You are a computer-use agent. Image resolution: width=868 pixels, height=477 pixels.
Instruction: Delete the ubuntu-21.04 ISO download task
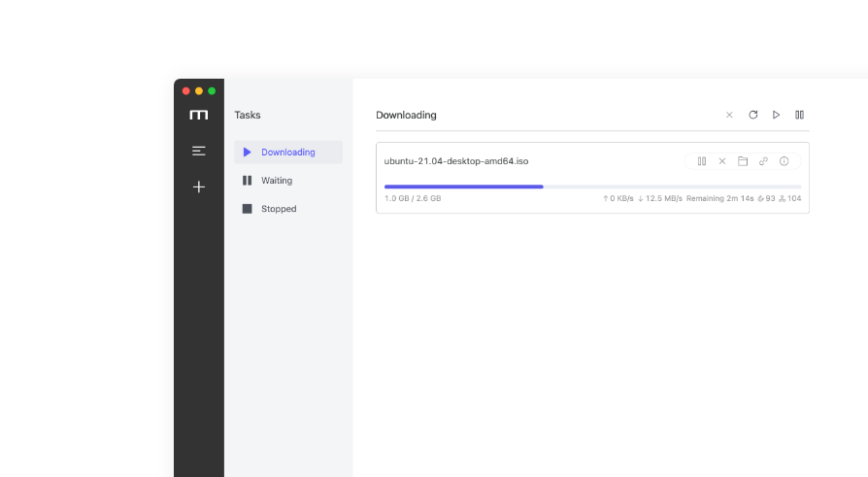coord(721,161)
